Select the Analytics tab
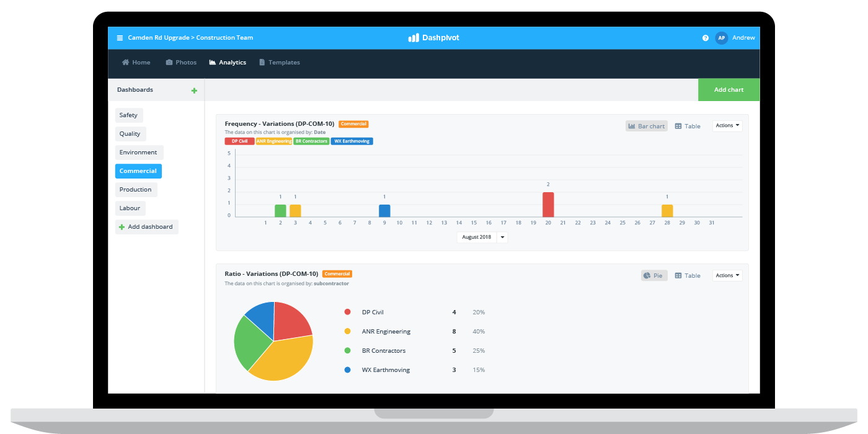The width and height of the screenshot is (868, 434). click(228, 63)
